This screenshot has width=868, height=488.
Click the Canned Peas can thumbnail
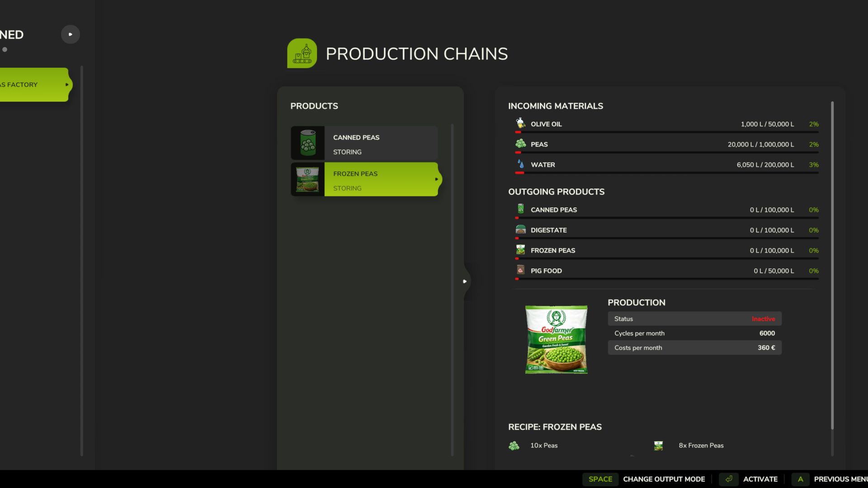(x=308, y=143)
